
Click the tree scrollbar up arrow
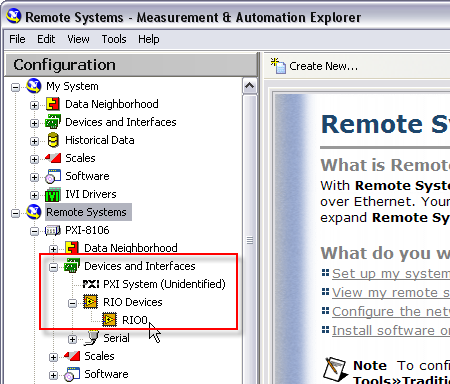click(x=250, y=86)
